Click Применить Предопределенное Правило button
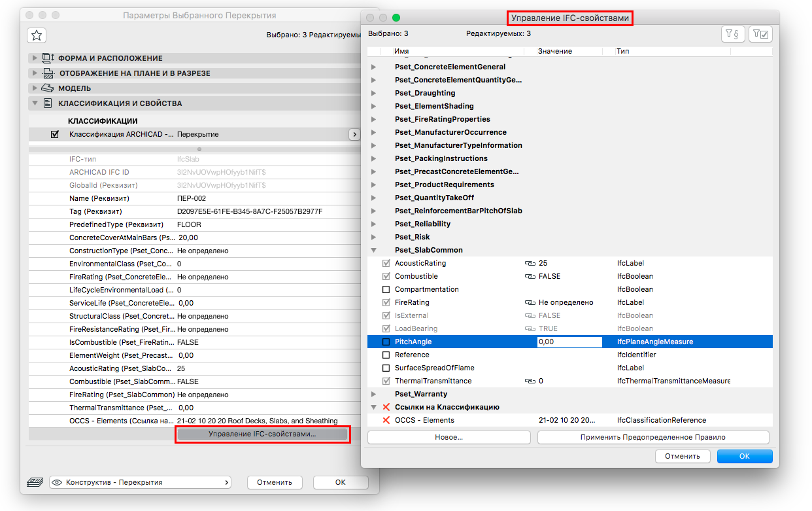This screenshot has width=812, height=511. [653, 437]
